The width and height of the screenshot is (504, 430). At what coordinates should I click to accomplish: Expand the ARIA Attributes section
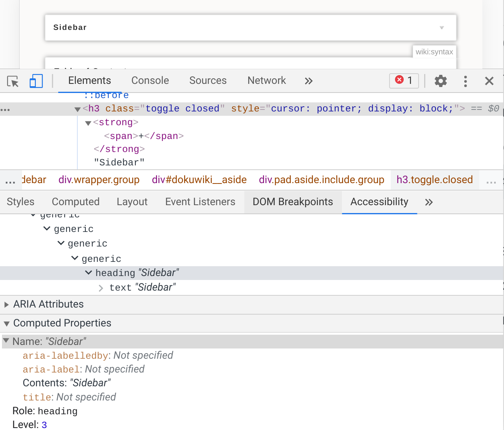pos(6,304)
